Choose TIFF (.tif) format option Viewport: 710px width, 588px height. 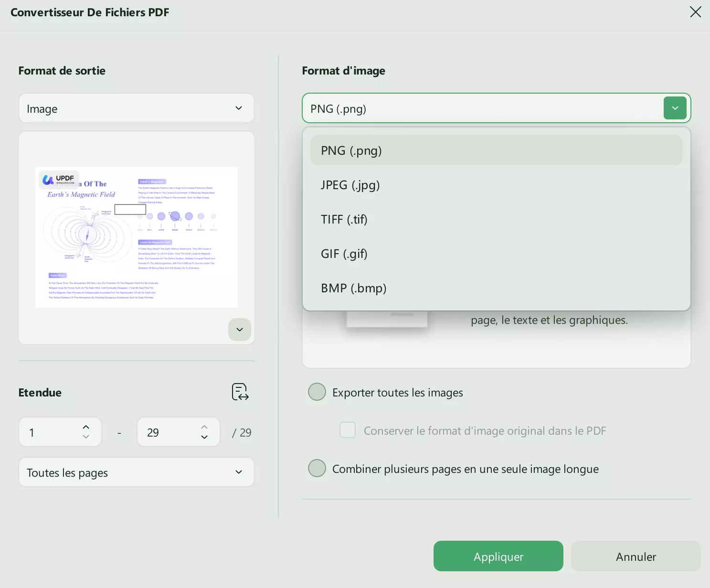coord(344,219)
